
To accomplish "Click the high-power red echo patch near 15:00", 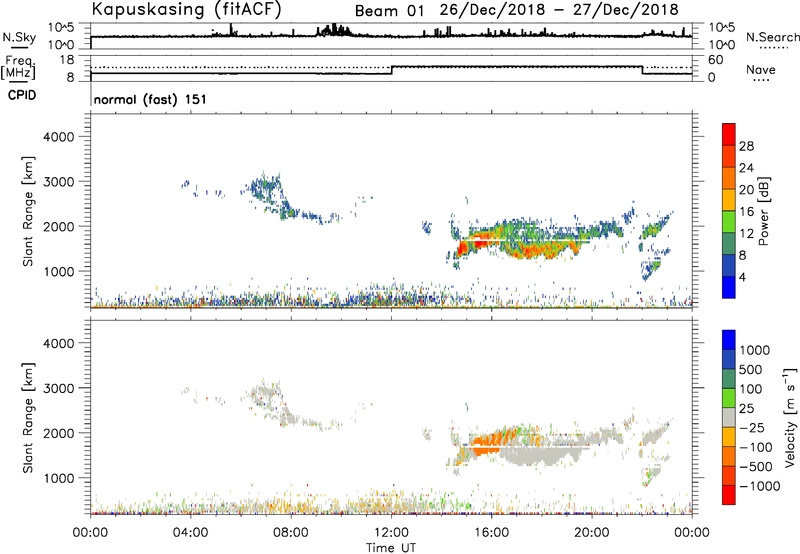I will 464,248.
